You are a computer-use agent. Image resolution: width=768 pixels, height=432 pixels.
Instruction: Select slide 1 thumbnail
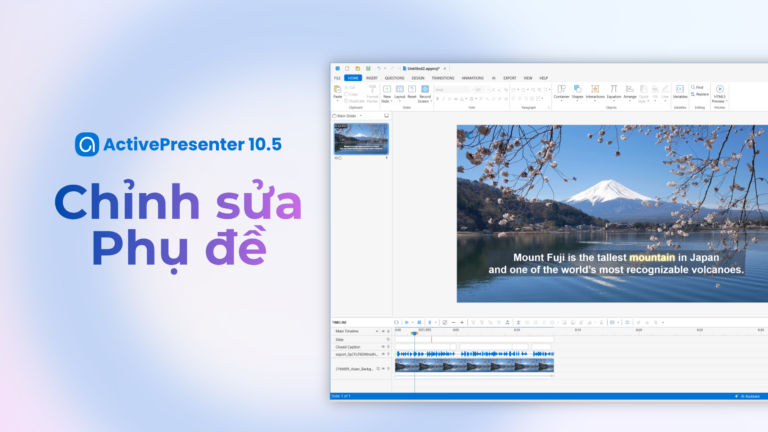pos(361,139)
